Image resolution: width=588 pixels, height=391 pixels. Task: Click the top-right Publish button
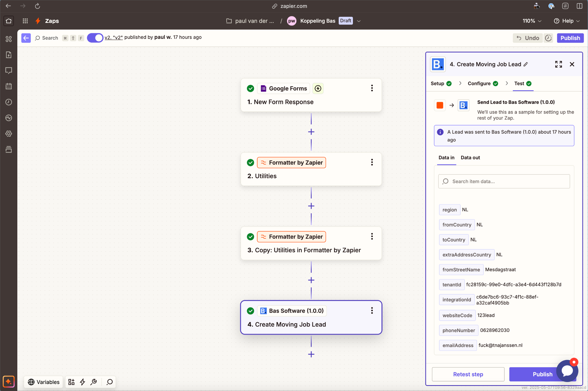[x=570, y=38]
